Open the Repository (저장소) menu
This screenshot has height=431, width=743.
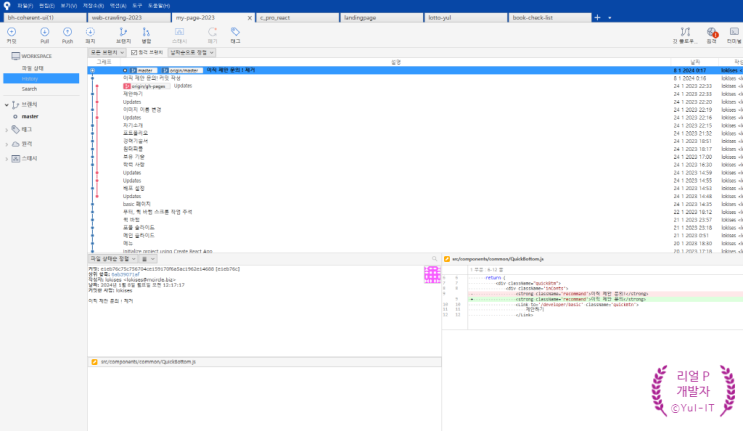pos(93,6)
